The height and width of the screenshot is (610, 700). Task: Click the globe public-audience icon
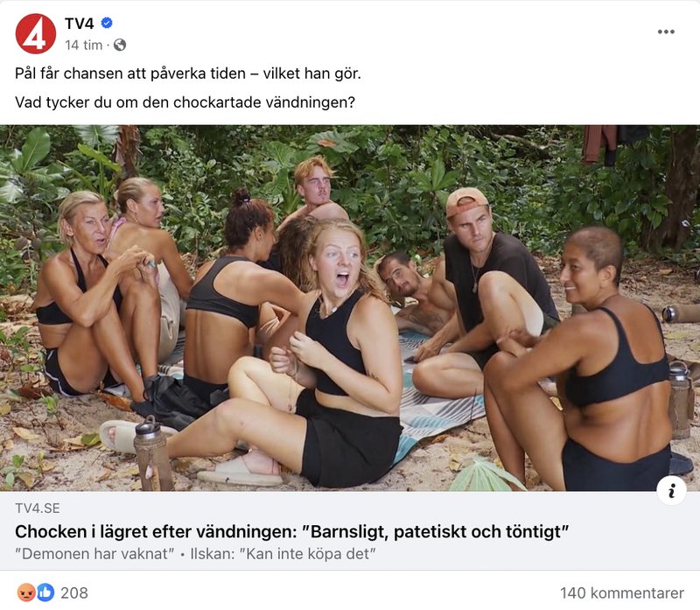coord(120,46)
